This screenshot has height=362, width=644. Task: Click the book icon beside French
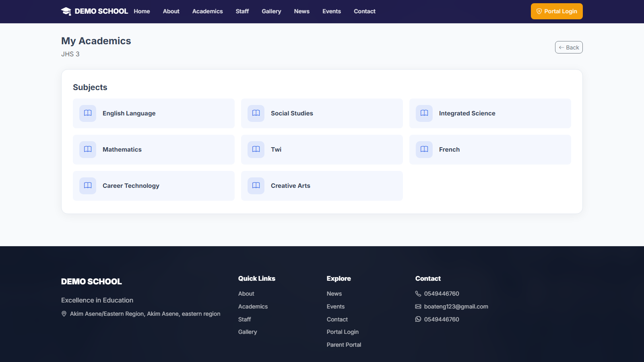tap(424, 149)
